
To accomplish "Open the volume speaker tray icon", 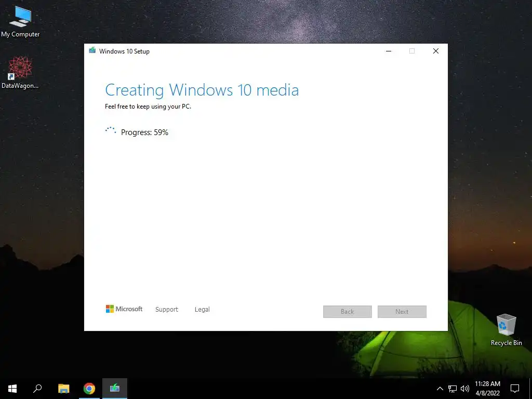I will pyautogui.click(x=465, y=389).
